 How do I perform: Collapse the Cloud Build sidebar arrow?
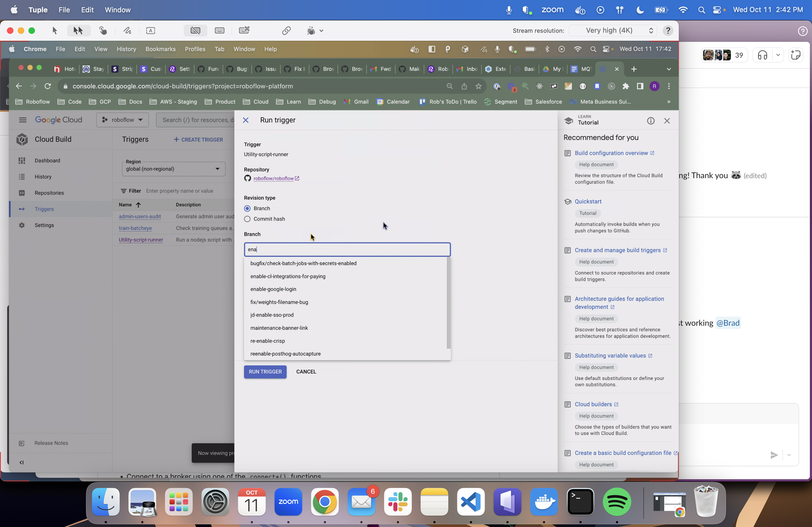click(x=21, y=463)
